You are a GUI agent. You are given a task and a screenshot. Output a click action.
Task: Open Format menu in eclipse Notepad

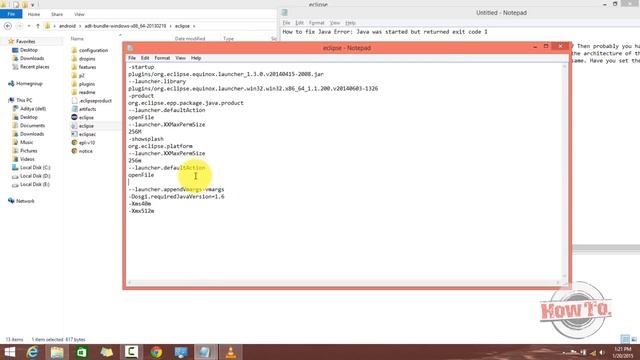point(162,58)
